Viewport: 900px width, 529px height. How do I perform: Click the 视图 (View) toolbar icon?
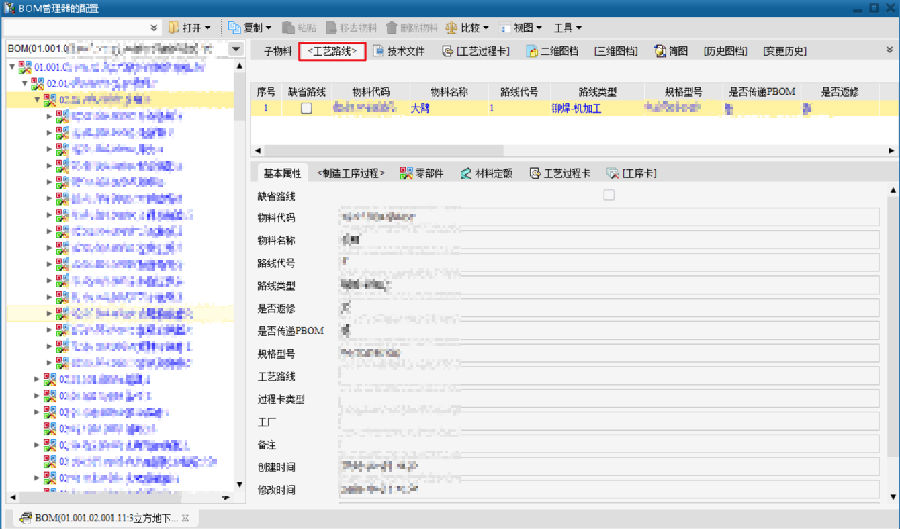pyautogui.click(x=507, y=28)
